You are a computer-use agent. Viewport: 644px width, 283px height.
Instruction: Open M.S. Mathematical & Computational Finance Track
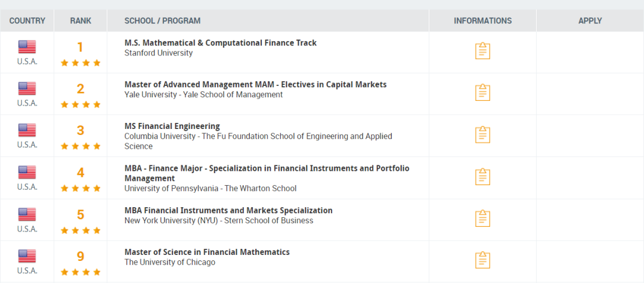tap(221, 43)
